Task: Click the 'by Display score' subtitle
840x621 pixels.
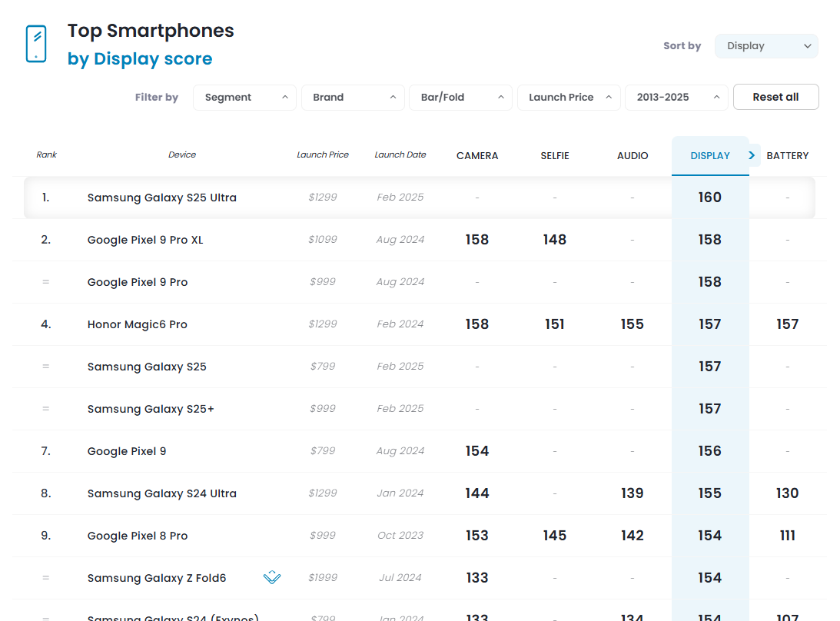Action: coord(140,58)
